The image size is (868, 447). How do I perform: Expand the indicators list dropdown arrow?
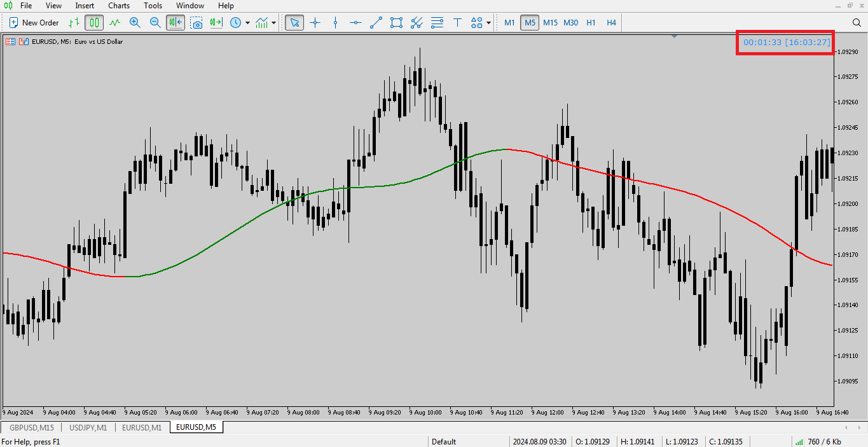click(x=274, y=23)
